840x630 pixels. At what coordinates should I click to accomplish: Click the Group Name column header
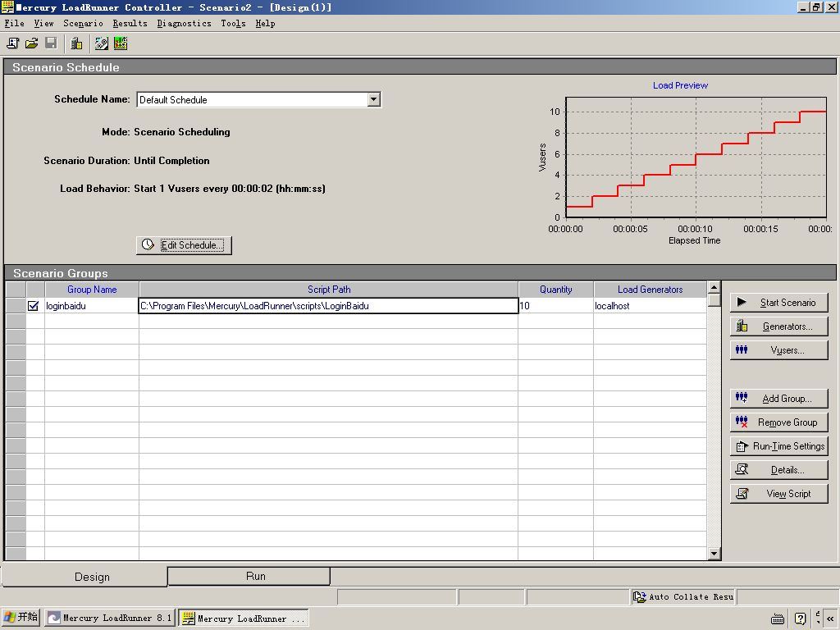tap(92, 290)
